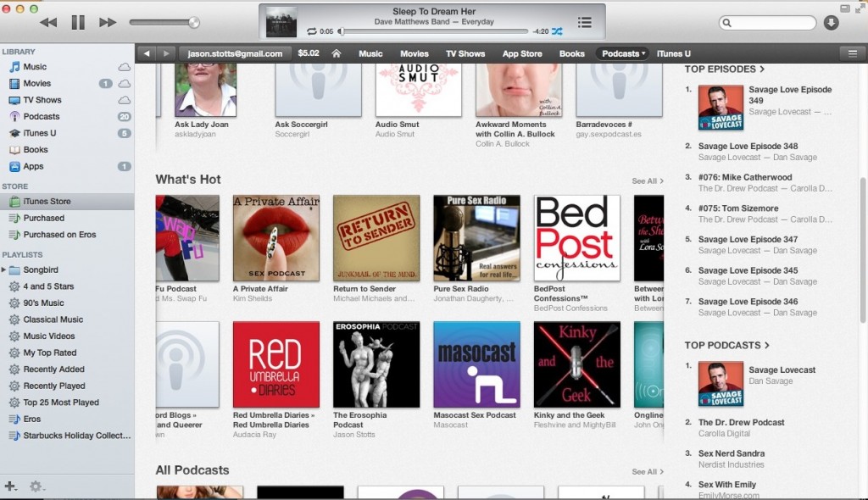Screen dimensions: 868x500
Task: Open the Music store tab
Action: pyautogui.click(x=370, y=53)
